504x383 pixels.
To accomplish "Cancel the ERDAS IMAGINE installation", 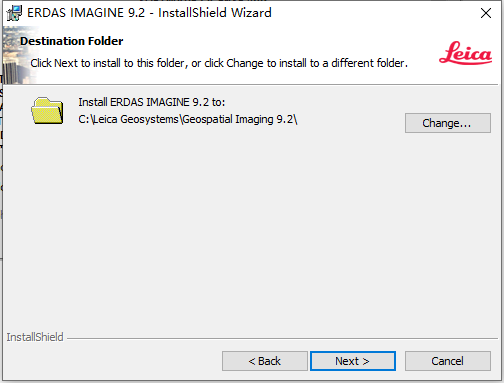I will point(448,361).
